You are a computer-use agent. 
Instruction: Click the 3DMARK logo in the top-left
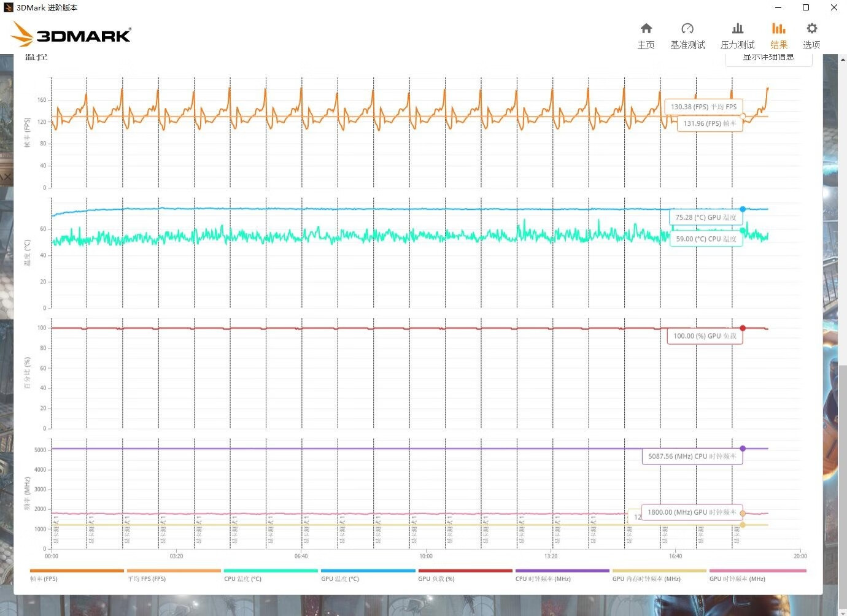69,35
